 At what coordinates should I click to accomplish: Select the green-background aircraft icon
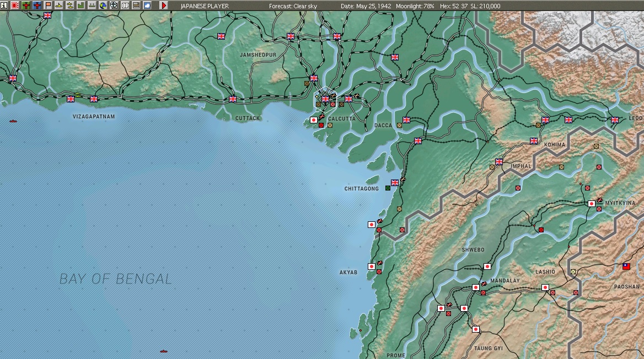[26, 6]
